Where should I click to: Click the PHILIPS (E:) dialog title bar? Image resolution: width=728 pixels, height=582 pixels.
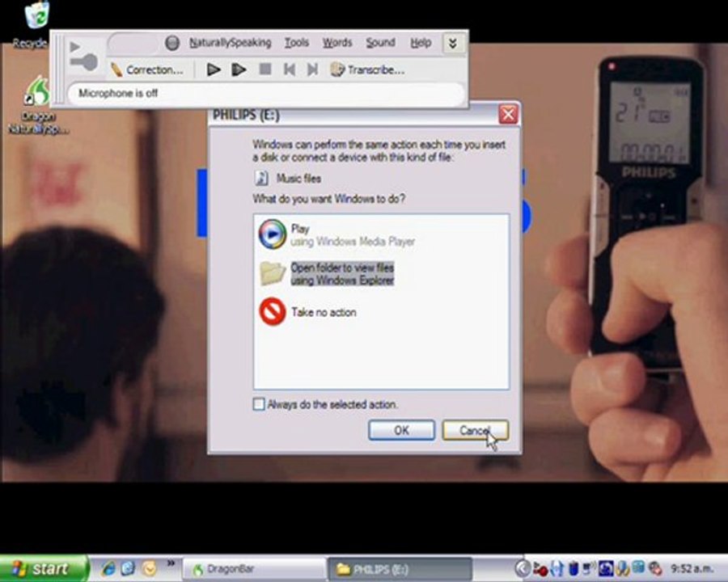pyautogui.click(x=353, y=115)
